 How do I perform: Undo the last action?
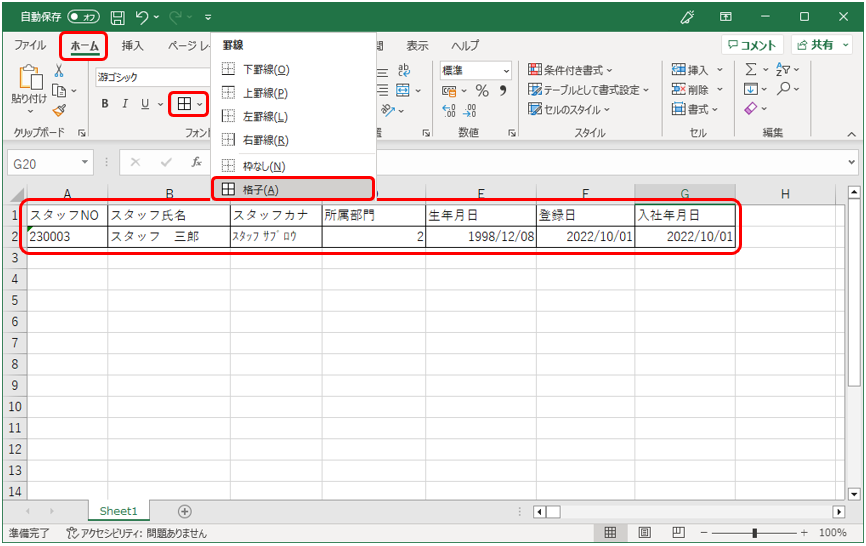point(142,18)
